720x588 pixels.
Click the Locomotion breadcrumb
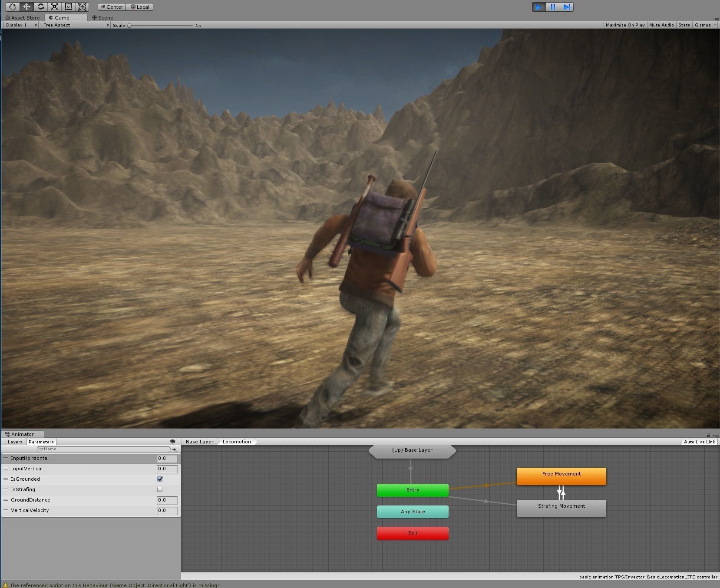(237, 442)
